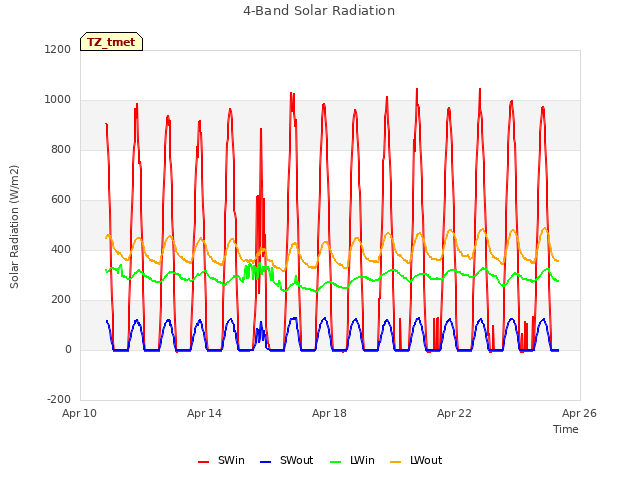Click the blue SWout legend color marker
The image size is (640, 480).
tap(265, 462)
